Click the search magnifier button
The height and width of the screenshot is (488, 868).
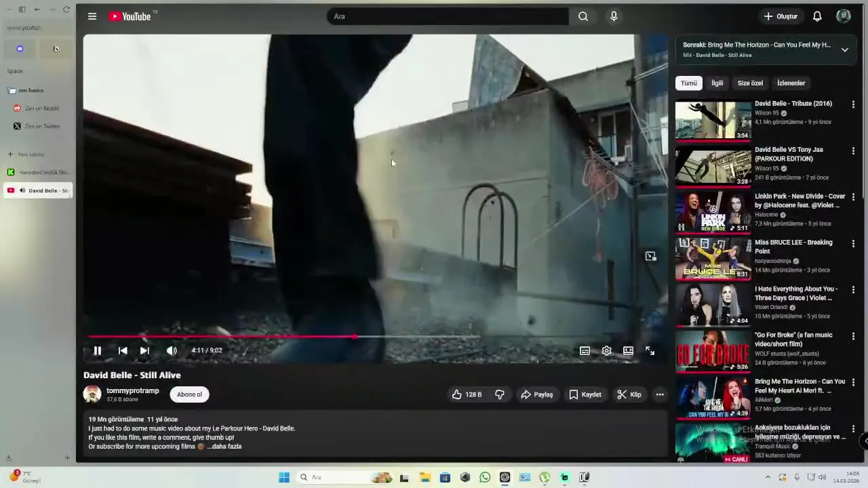[x=583, y=16]
